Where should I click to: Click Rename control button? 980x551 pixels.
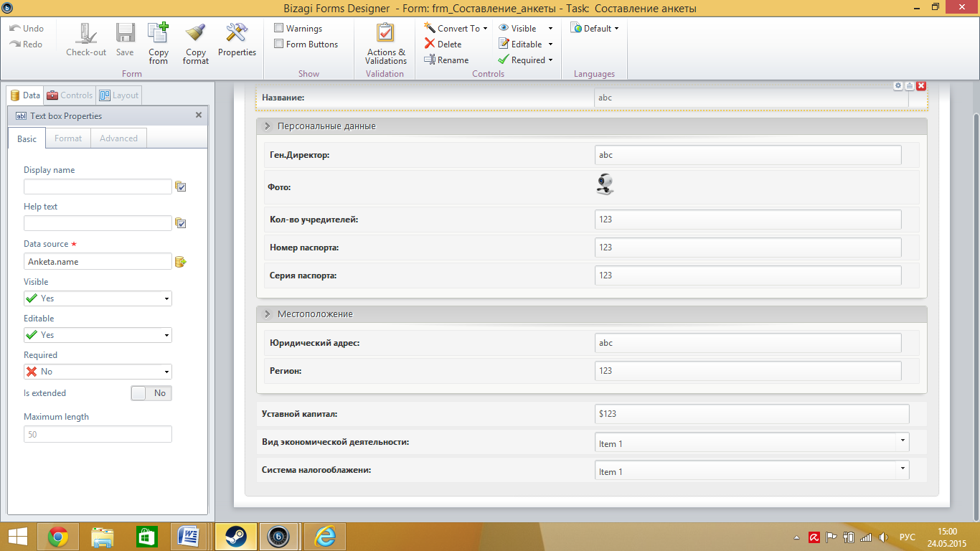[x=446, y=60]
